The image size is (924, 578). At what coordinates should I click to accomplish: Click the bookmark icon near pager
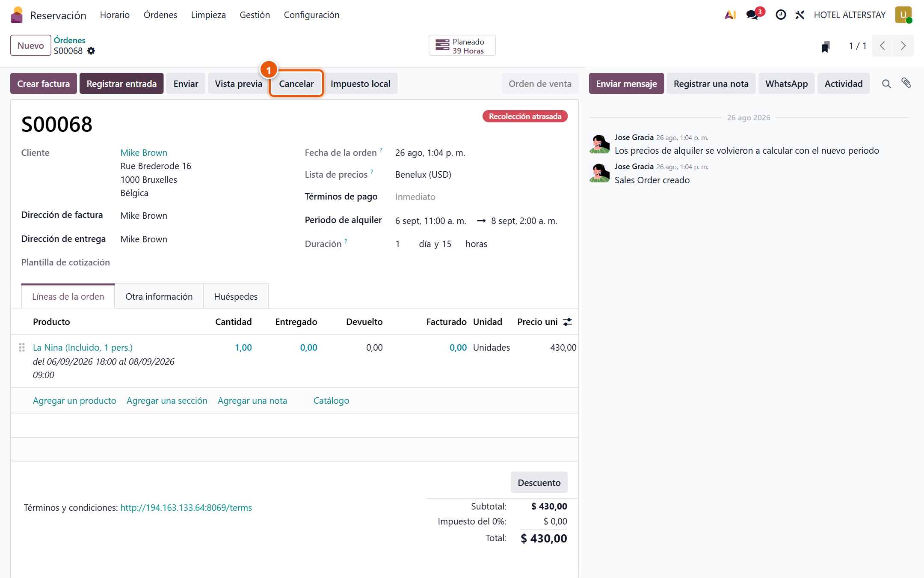click(x=826, y=46)
